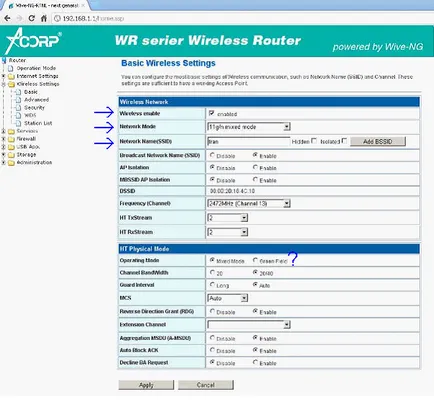Select 20 channel bandwidth radio
This screenshot has height=407, width=434.
point(212,273)
